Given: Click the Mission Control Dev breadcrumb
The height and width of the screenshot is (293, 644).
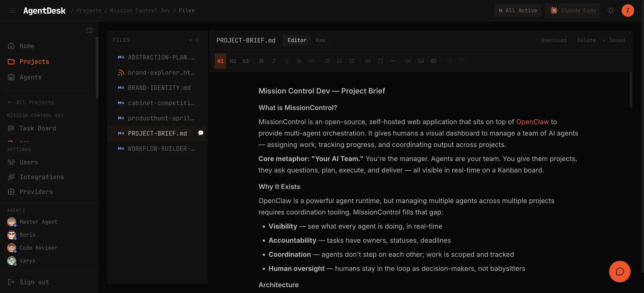Looking at the screenshot, I should [x=140, y=11].
